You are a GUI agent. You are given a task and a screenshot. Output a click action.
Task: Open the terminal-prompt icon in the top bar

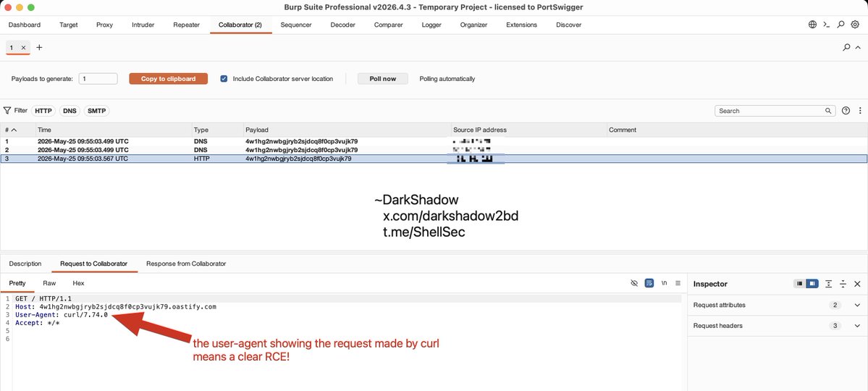tap(827, 25)
